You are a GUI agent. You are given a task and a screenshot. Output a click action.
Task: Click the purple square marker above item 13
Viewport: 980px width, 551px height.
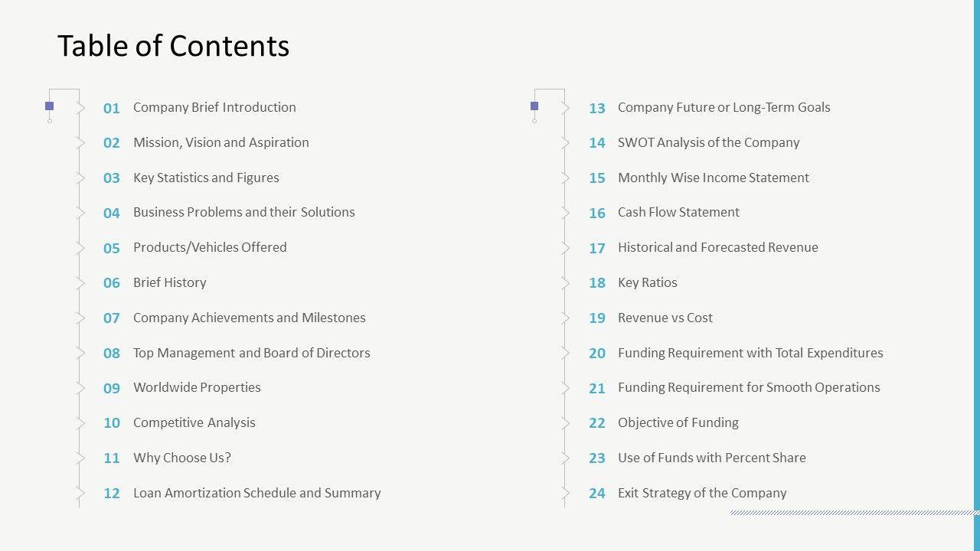pyautogui.click(x=534, y=106)
